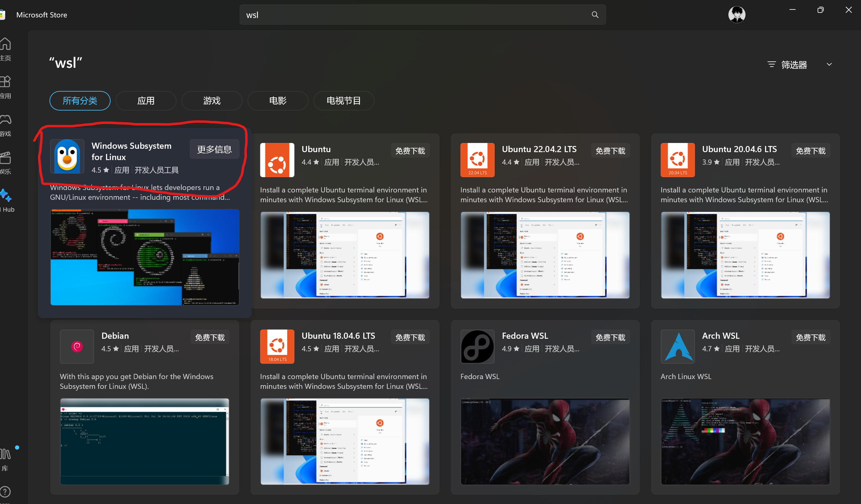Open the Home sidebar icon
Viewport: 861px width, 504px height.
coord(6,44)
